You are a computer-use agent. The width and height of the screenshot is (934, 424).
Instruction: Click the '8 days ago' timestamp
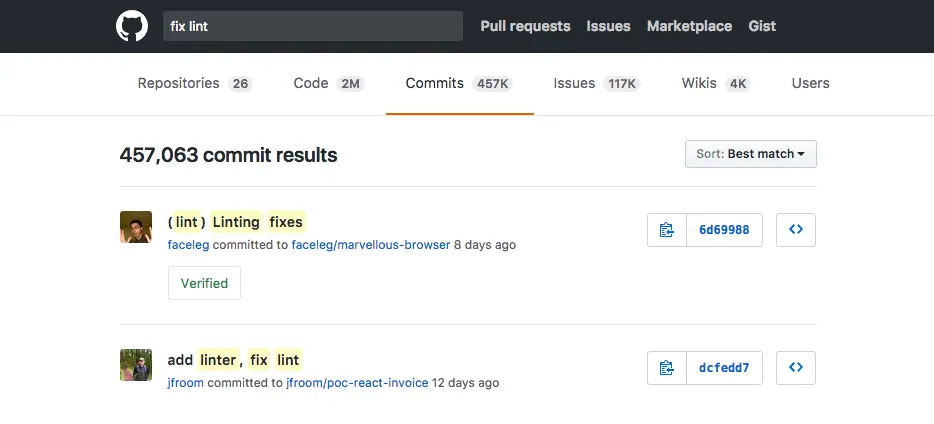(485, 245)
